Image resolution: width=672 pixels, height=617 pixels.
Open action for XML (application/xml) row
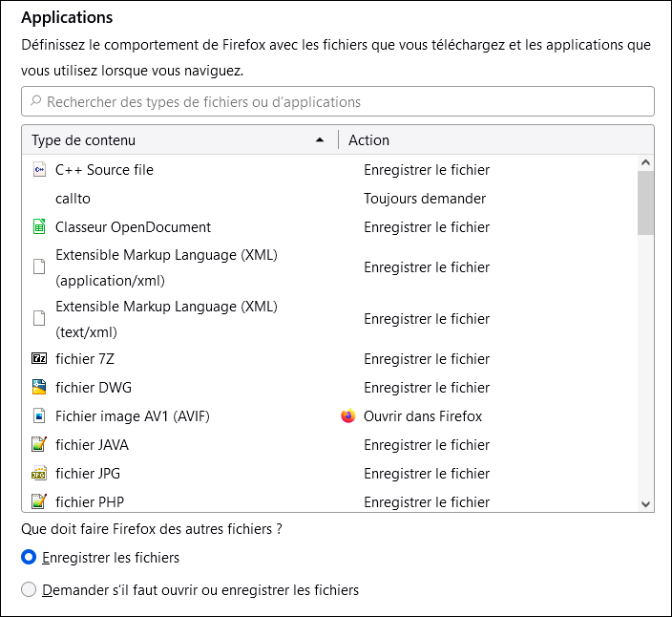coord(427,267)
